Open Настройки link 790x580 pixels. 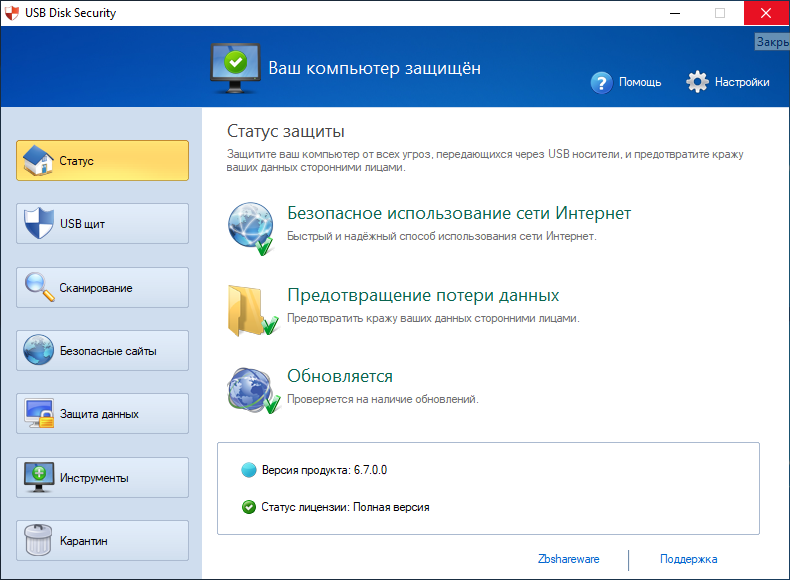[742, 82]
